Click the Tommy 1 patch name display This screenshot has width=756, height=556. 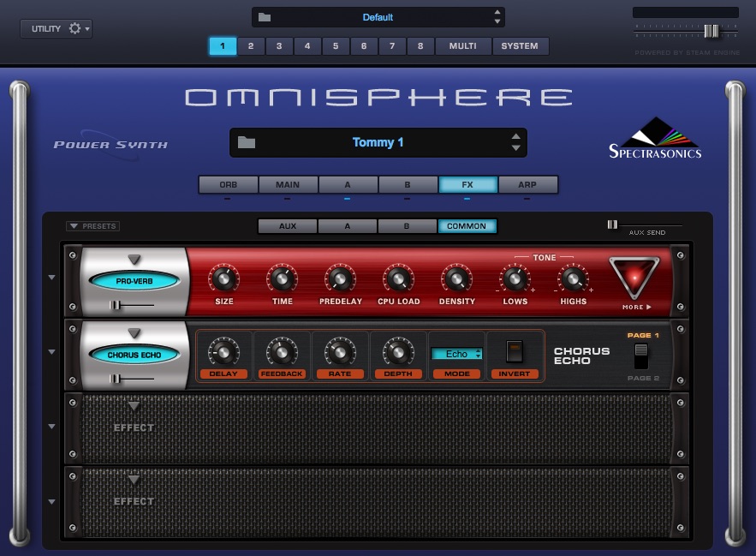click(x=378, y=142)
